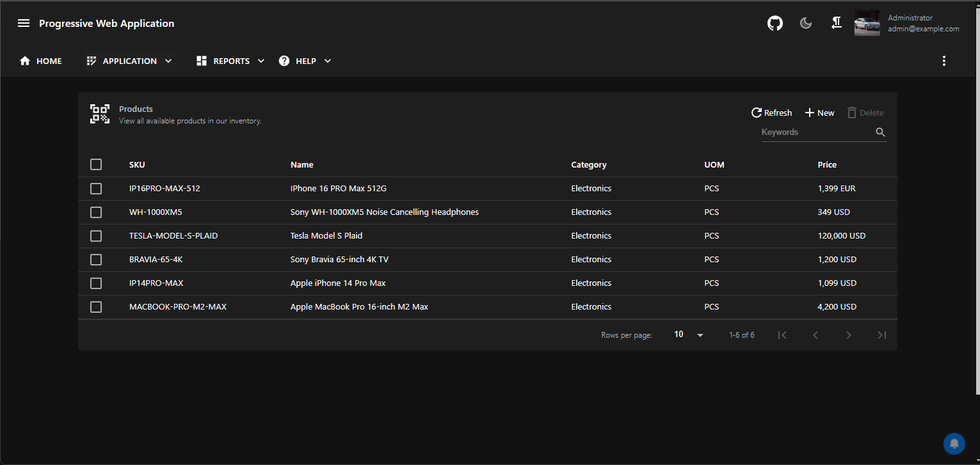
Task: Click the Products QR code icon
Action: (x=99, y=114)
